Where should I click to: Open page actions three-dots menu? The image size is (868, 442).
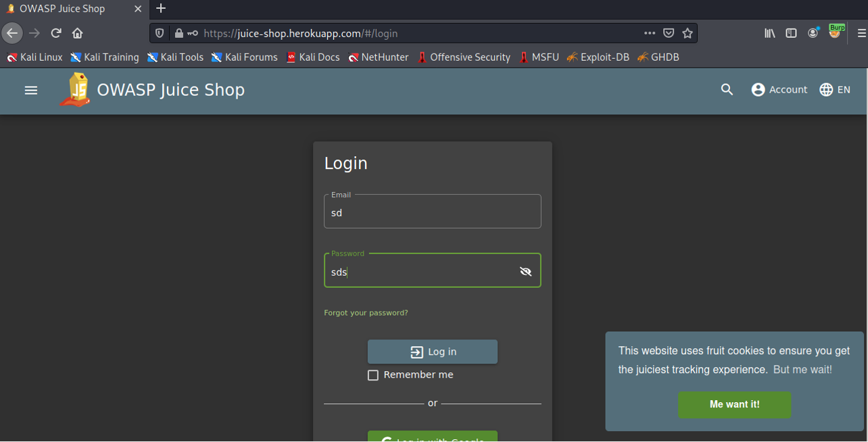pyautogui.click(x=650, y=33)
